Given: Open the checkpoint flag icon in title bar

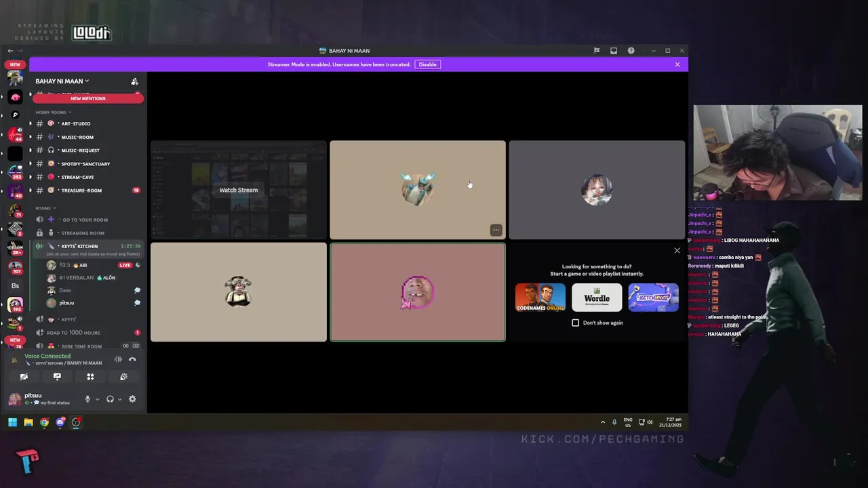Looking at the screenshot, I should 597,51.
